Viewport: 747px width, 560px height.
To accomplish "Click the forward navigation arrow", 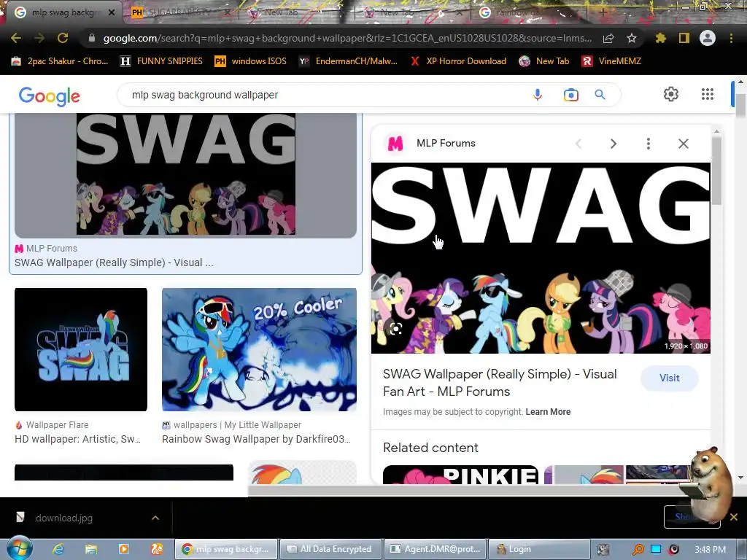I will 39,38.
